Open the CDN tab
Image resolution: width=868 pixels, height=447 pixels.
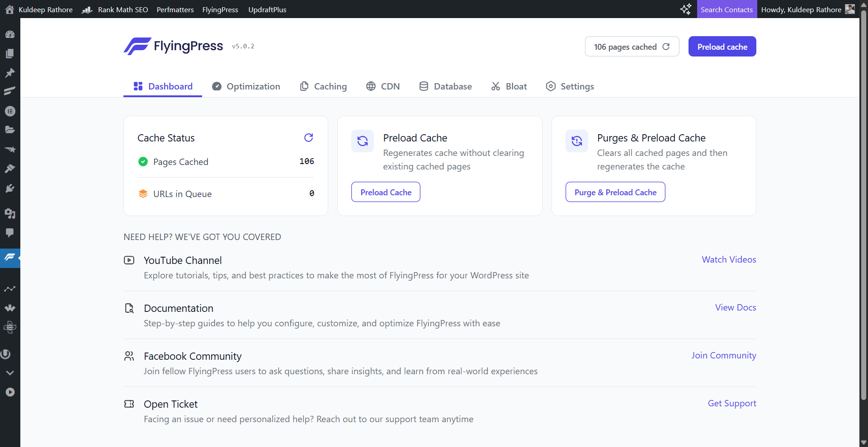pos(383,86)
